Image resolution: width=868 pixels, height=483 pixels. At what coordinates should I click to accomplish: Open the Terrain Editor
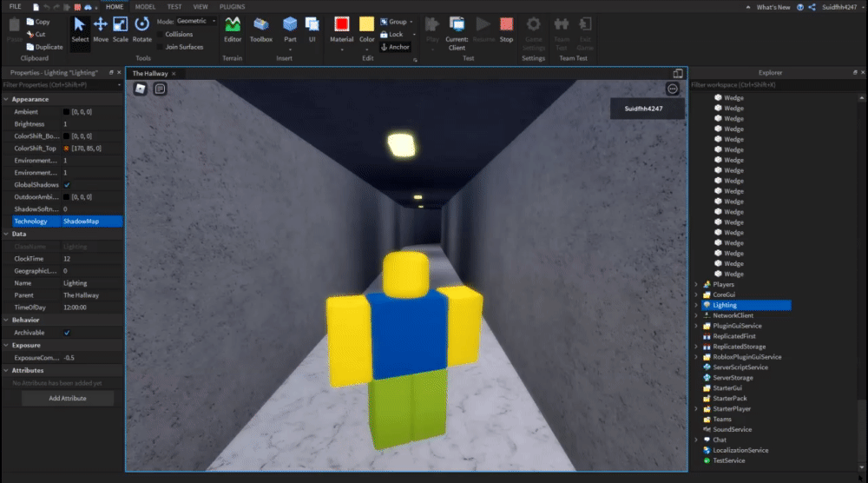233,30
